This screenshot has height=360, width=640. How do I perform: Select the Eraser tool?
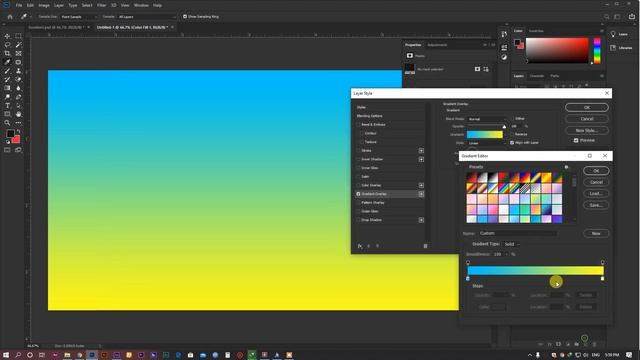coord(18,80)
